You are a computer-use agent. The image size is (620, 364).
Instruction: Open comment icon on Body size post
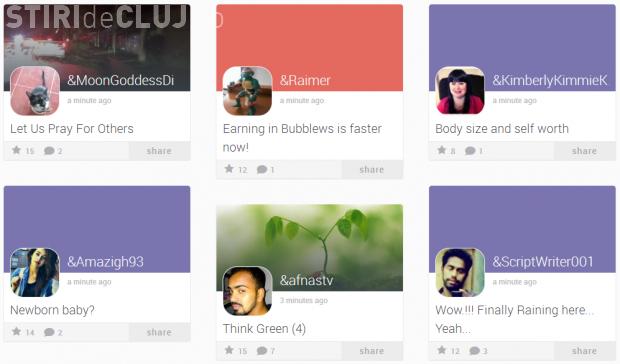point(470,151)
